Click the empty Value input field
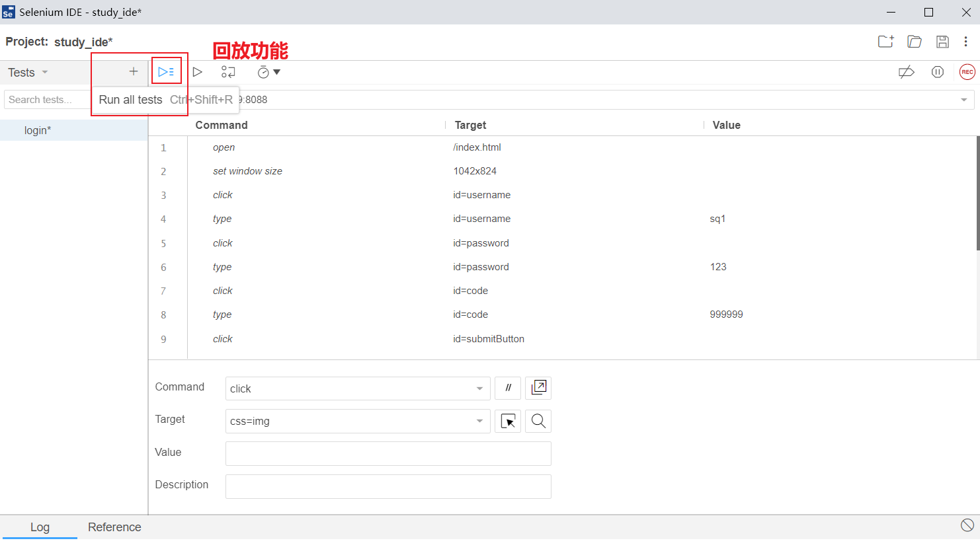Screen dimensions: 980x555 (x=388, y=453)
